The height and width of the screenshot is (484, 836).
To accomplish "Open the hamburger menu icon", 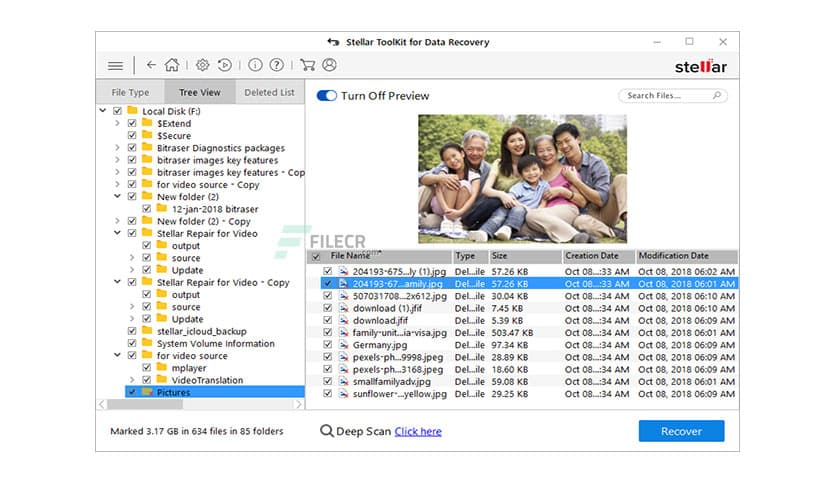I will (x=115, y=66).
